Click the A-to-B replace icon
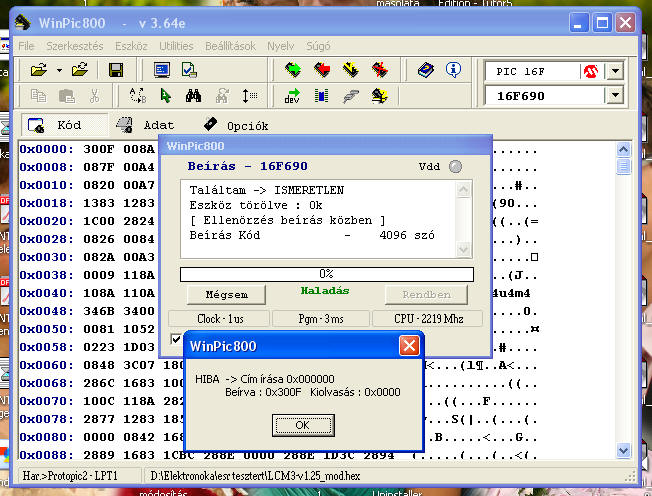The width and height of the screenshot is (652, 496). coord(138,96)
